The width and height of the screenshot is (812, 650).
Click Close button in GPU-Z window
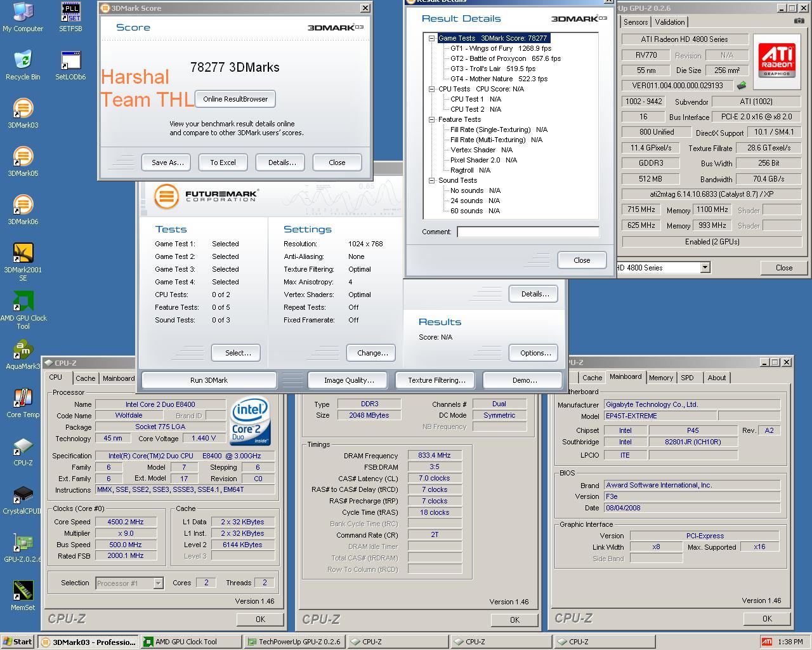(784, 268)
